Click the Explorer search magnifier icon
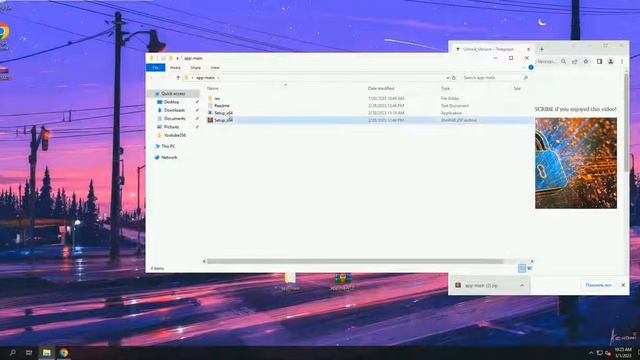Viewport: 640px width, 360px height. click(525, 78)
